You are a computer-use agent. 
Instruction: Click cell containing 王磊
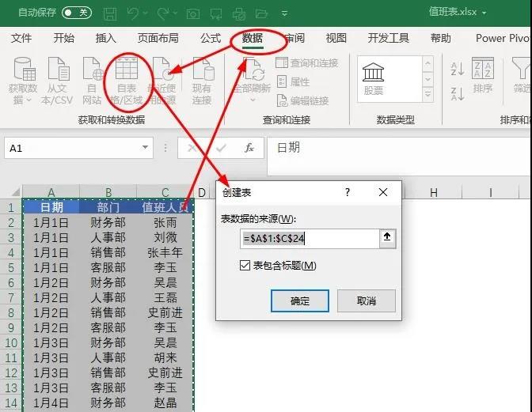coord(165,297)
